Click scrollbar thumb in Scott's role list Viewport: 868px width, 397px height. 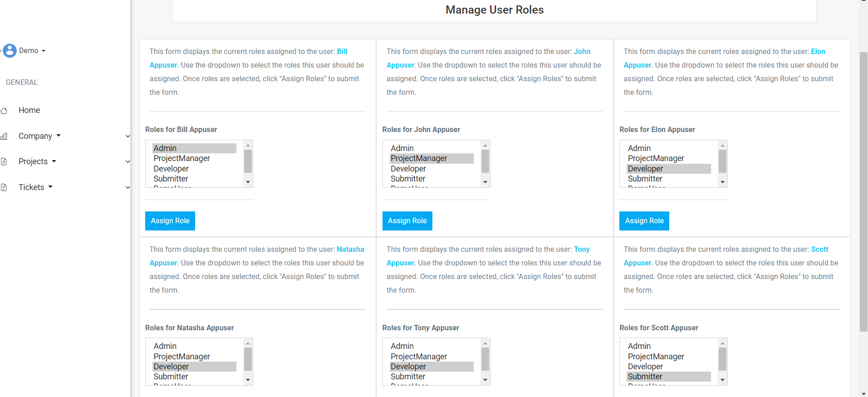click(722, 359)
